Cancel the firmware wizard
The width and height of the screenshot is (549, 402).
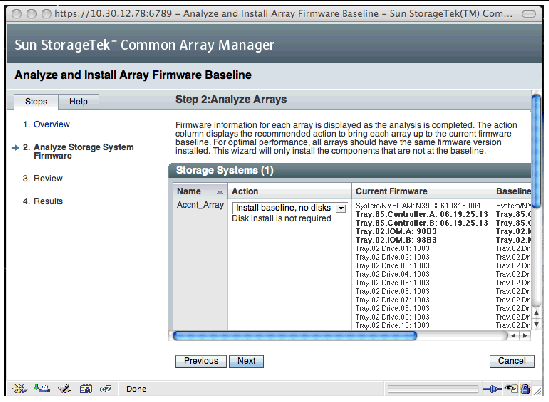(512, 361)
